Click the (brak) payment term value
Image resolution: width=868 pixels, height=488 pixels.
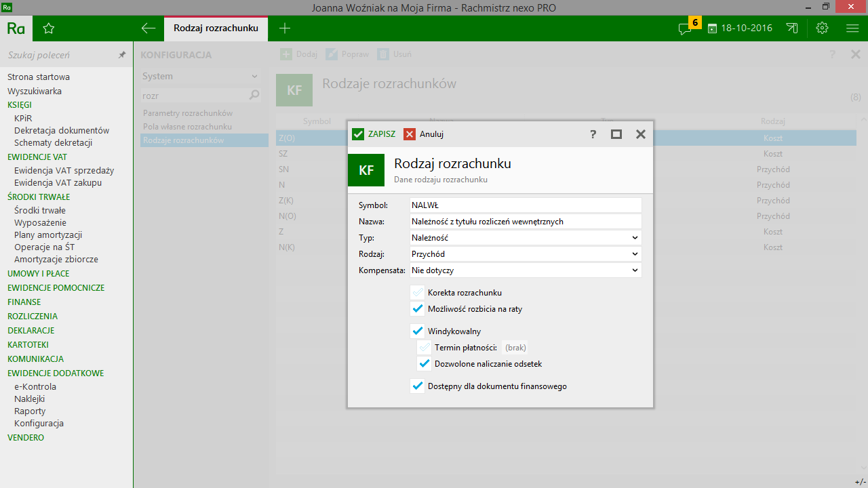[x=516, y=348]
